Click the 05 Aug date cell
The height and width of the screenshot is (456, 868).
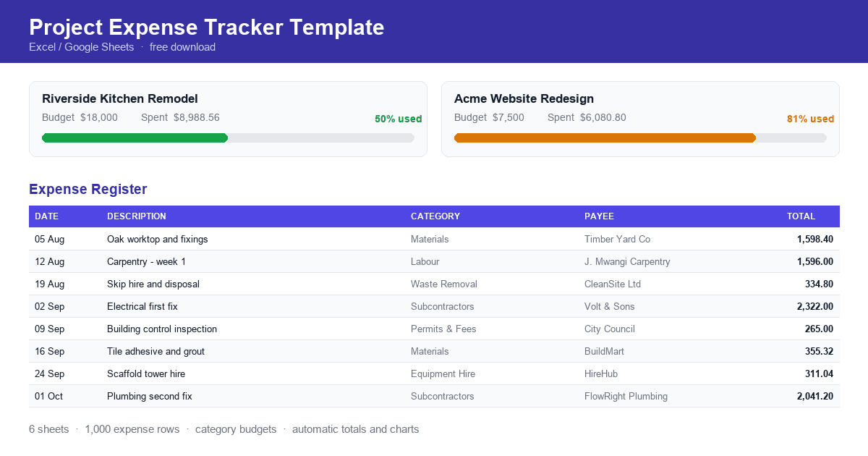[49, 239]
